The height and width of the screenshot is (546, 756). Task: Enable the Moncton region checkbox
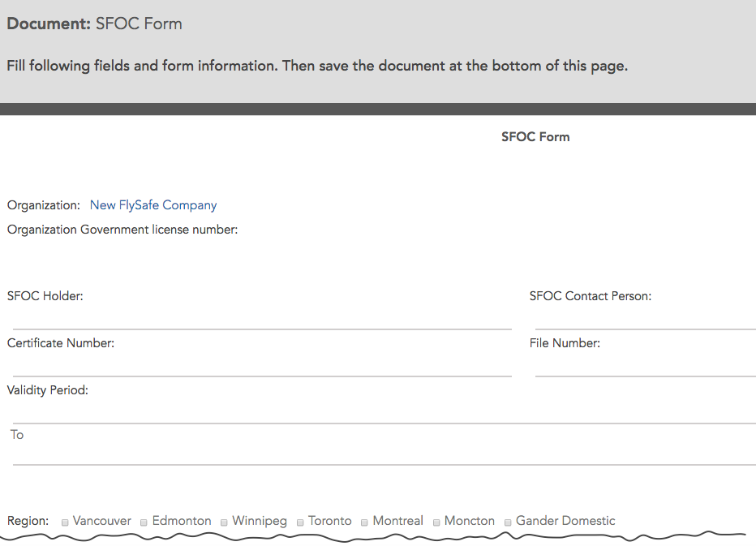(x=436, y=522)
